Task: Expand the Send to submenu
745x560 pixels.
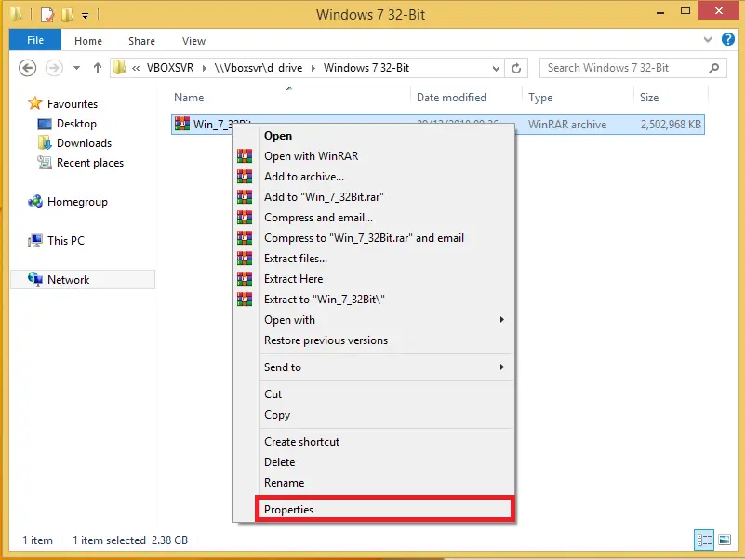Action: tap(501, 367)
